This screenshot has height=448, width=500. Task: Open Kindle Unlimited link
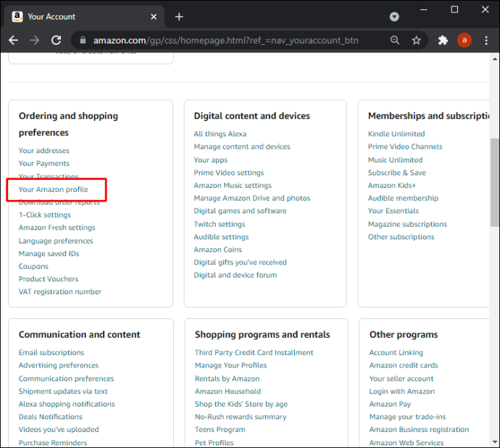pyautogui.click(x=396, y=134)
